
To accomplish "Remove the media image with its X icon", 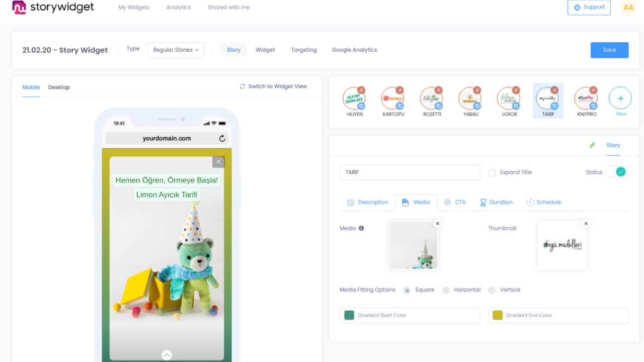I will tap(437, 224).
